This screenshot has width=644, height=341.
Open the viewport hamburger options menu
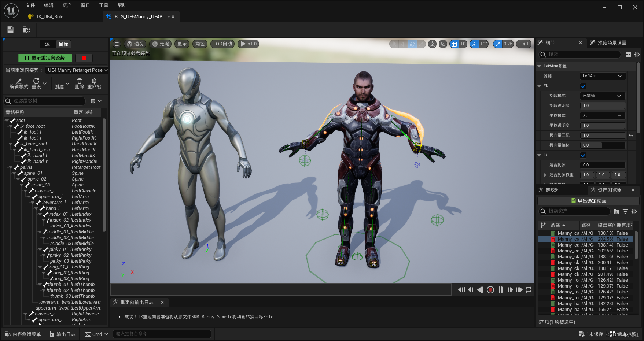point(117,44)
